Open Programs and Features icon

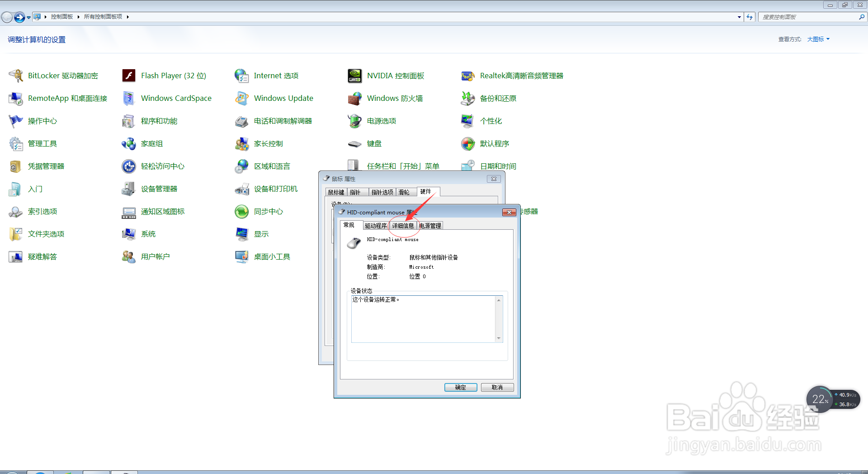click(129, 121)
